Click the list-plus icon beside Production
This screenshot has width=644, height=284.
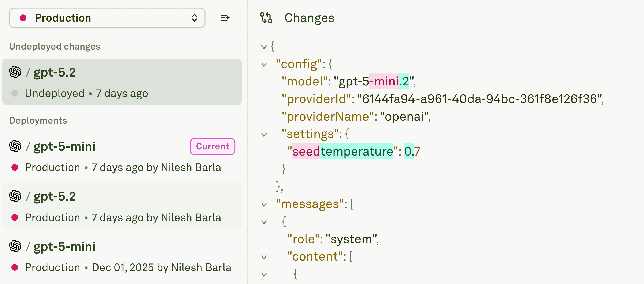[225, 18]
